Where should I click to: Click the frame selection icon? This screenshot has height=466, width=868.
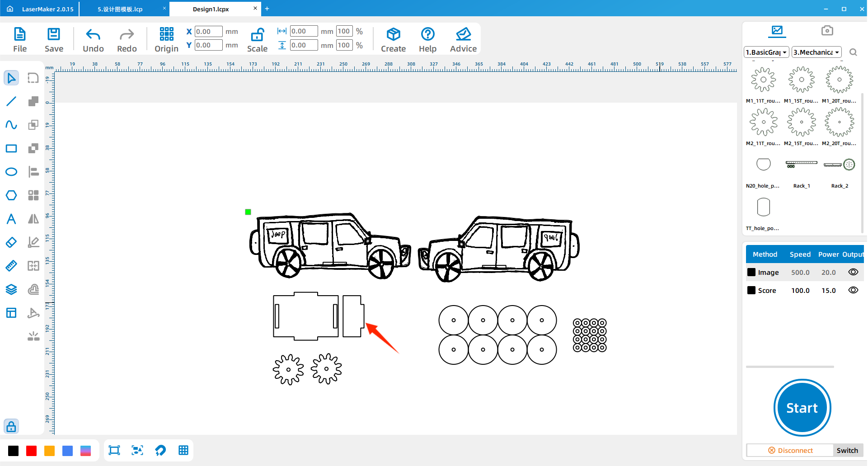click(114, 450)
